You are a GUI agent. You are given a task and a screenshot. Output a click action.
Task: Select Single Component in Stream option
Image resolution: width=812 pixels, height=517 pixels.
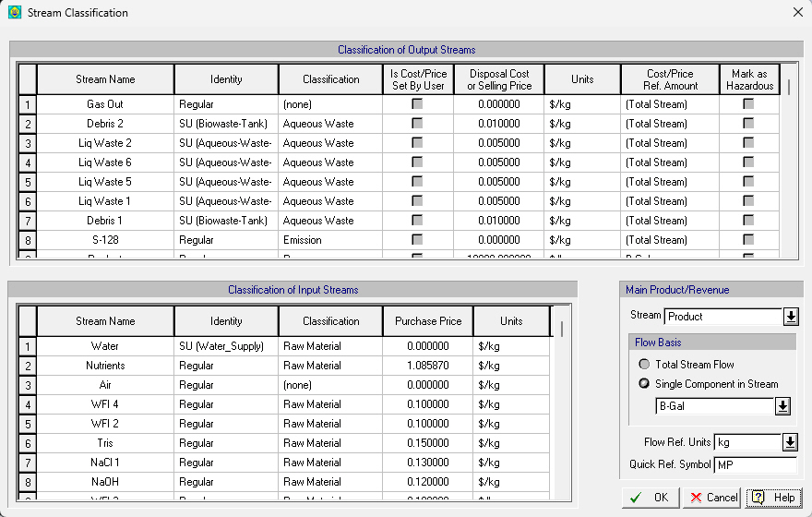(x=644, y=384)
